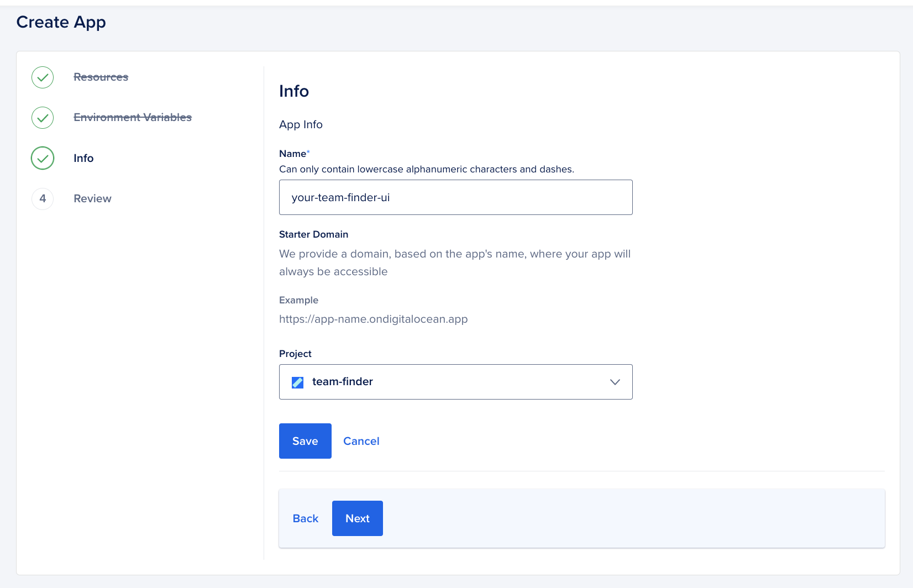This screenshot has width=913, height=588.
Task: Click the Info section heading
Action: [x=294, y=91]
